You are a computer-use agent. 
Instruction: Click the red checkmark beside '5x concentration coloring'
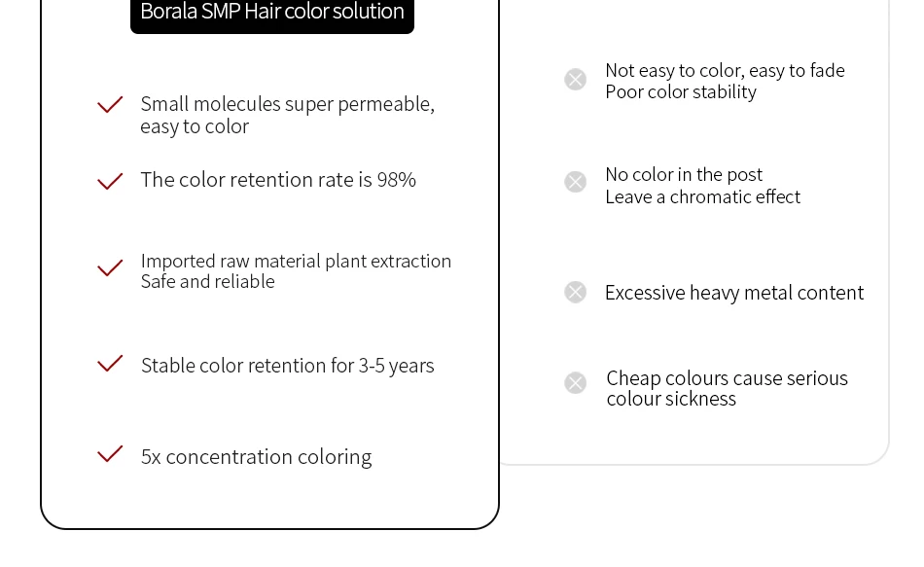[x=110, y=454]
